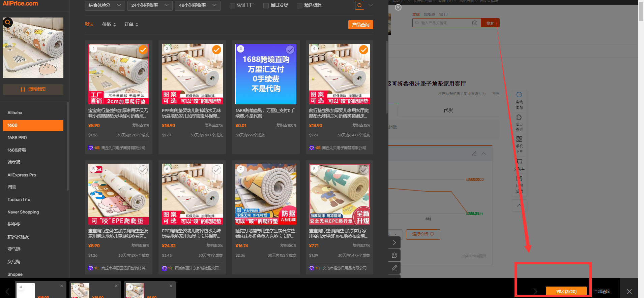Click the 追踪价格 heart button

[423, 234]
